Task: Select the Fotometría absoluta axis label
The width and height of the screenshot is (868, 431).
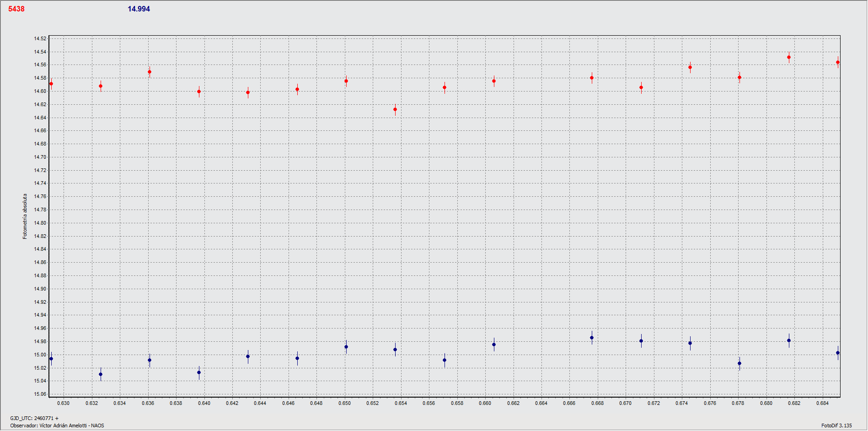Action: click(x=25, y=216)
